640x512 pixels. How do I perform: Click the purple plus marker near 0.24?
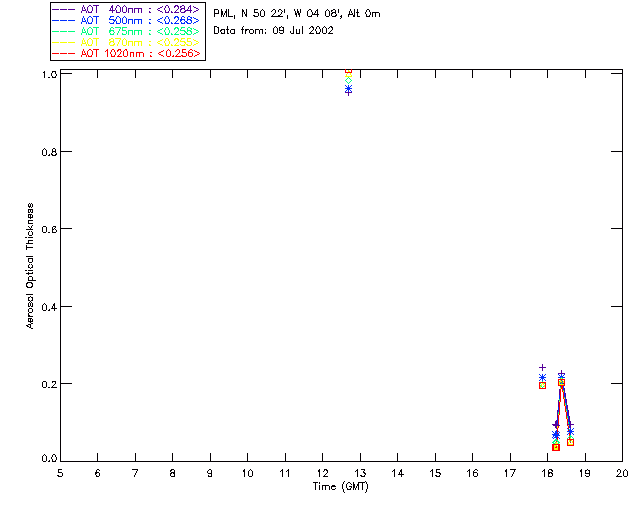point(542,367)
